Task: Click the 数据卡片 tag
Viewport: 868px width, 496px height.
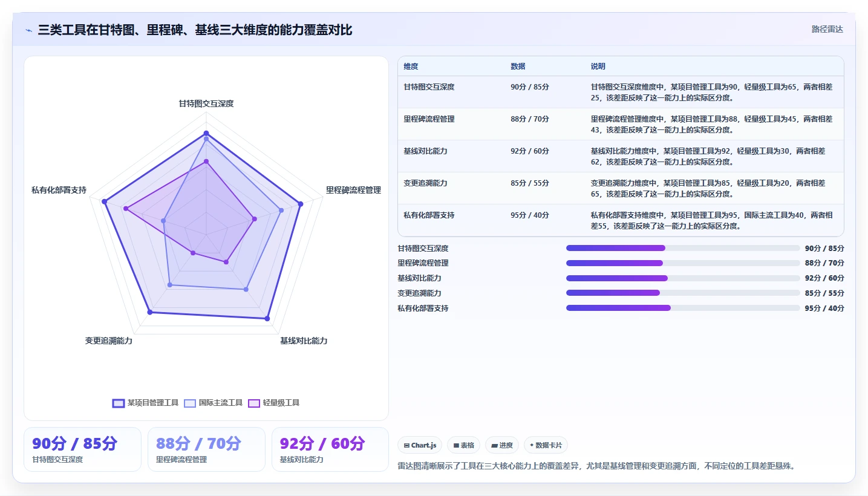Action: [x=546, y=445]
